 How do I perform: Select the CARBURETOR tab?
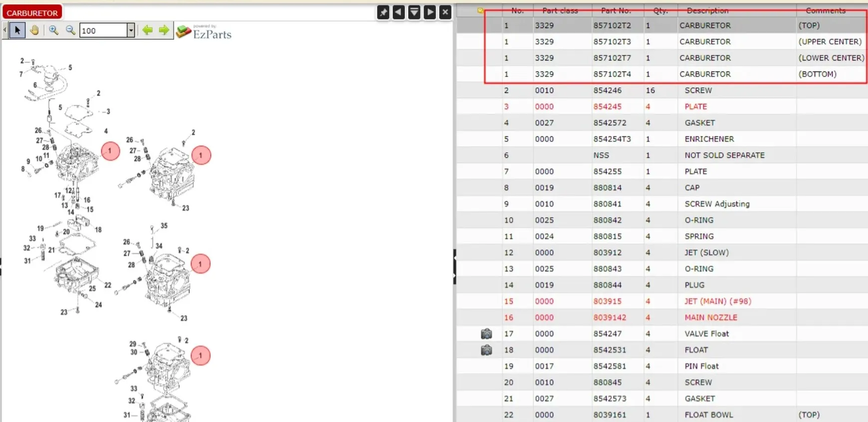point(32,13)
